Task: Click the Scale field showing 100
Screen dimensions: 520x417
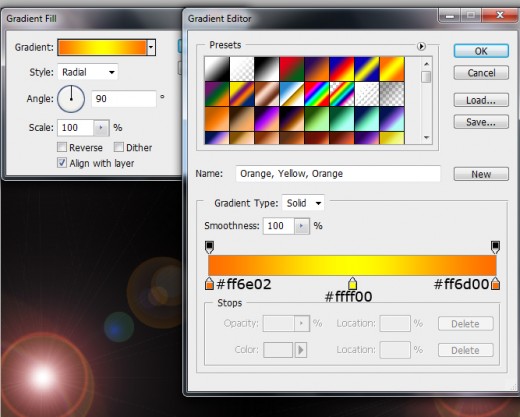Action: tap(76, 128)
